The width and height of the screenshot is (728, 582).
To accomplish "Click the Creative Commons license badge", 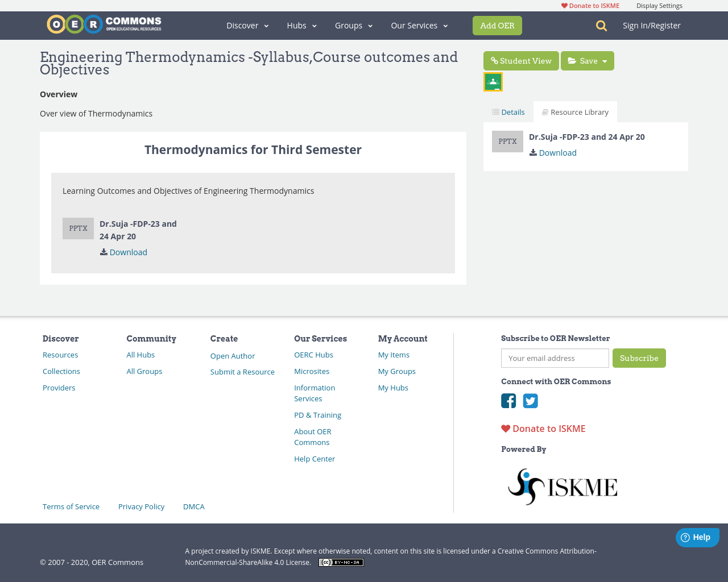I will 341,562.
